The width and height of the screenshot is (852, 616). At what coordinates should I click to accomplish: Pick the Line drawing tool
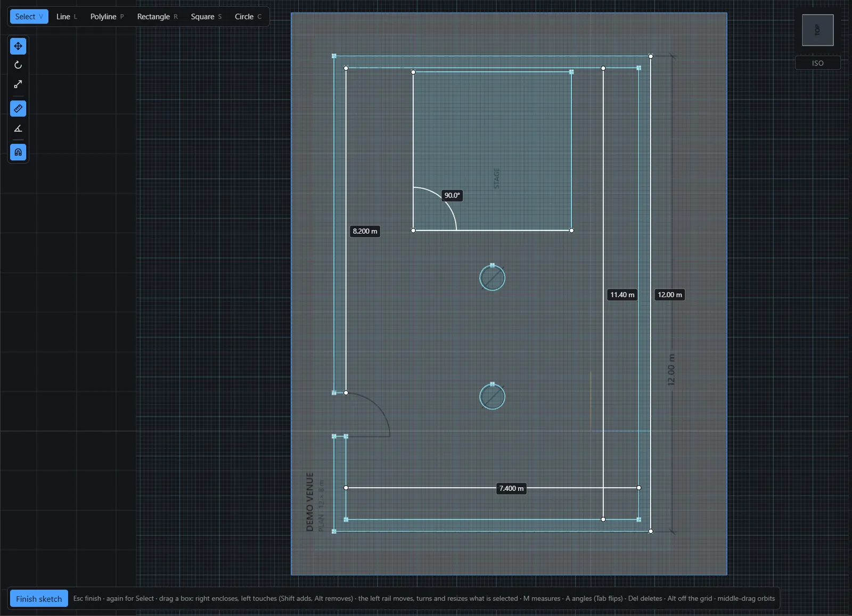click(67, 17)
